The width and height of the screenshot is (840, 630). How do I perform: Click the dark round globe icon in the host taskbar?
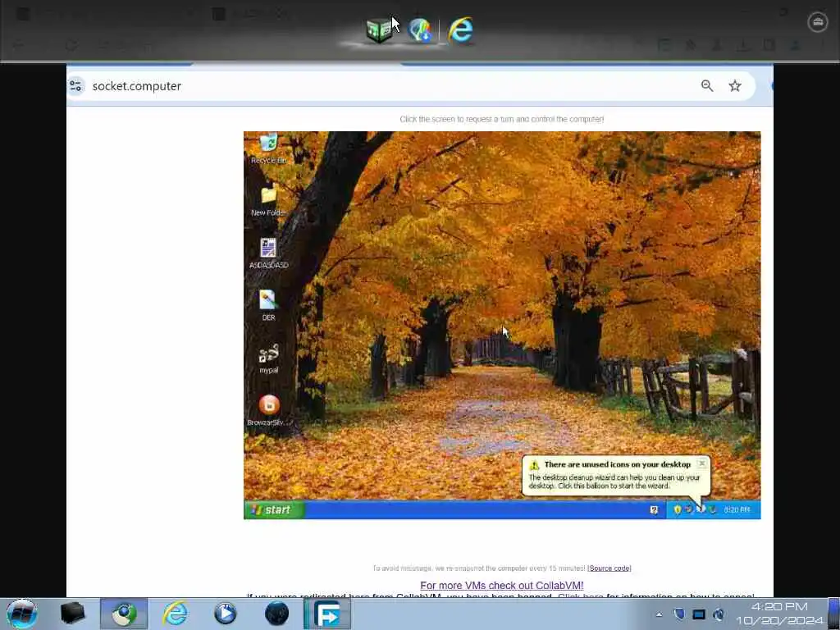pyautogui.click(x=277, y=614)
